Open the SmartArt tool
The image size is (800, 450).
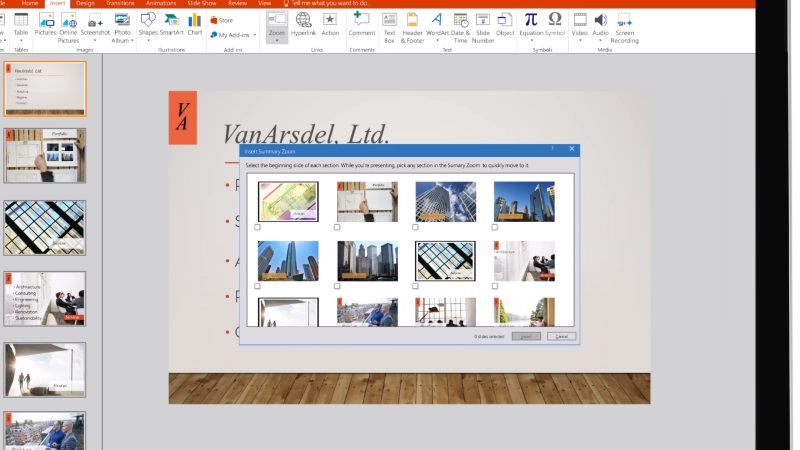171,23
